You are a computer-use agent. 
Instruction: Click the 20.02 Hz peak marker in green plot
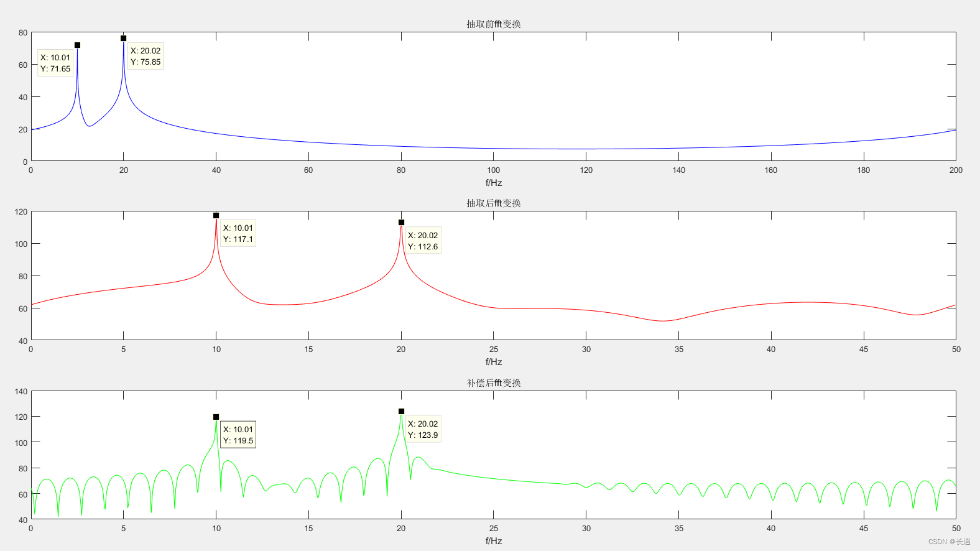point(401,412)
